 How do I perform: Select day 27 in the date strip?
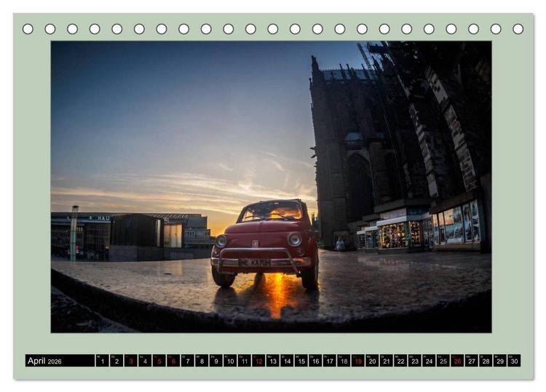coord(472,360)
